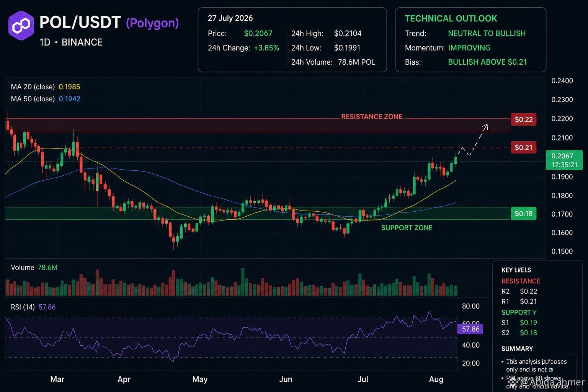Click the 0.2100 price axis label
The width and height of the screenshot is (588, 392).
tap(562, 138)
